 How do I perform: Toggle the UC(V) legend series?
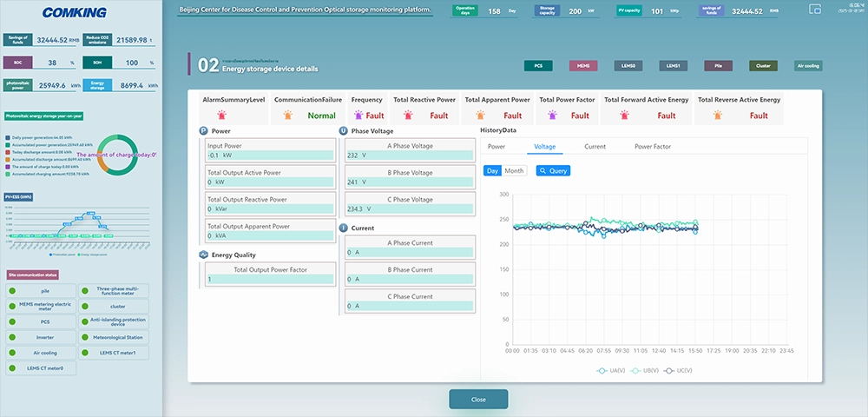678,370
